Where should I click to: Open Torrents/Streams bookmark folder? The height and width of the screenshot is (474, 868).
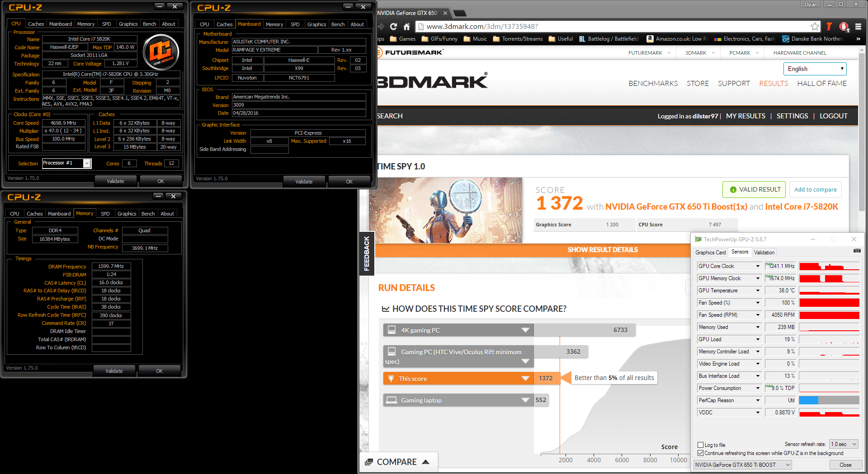click(x=518, y=39)
